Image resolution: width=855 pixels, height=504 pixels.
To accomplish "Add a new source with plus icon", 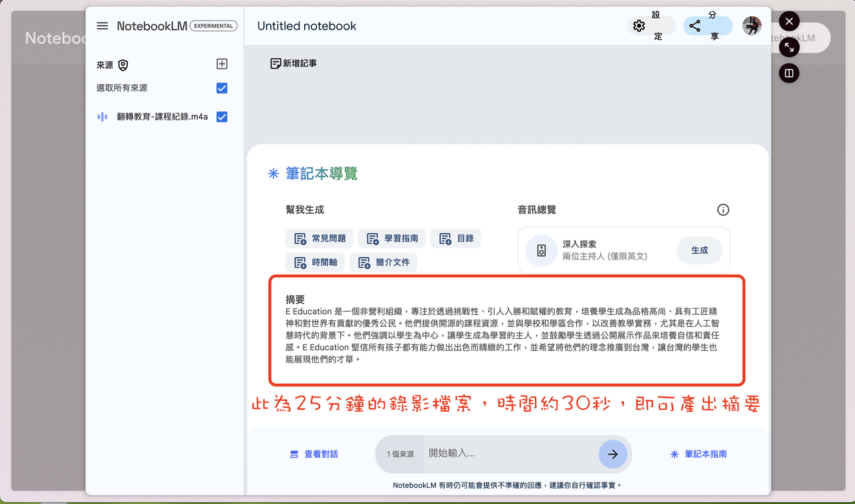I will coord(222,64).
